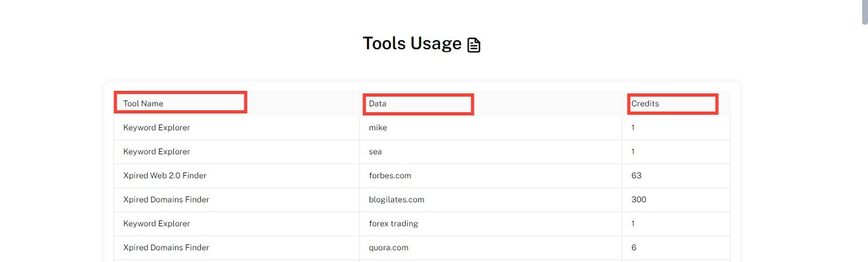Image resolution: width=868 pixels, height=262 pixels.
Task: Select the Tool Name column header
Action: tap(237, 104)
